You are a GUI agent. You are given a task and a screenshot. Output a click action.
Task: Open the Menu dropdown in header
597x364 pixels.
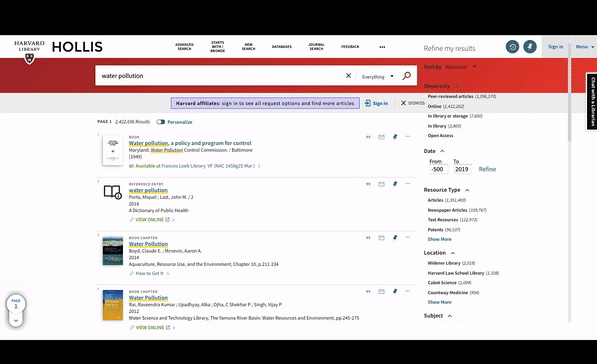584,47
